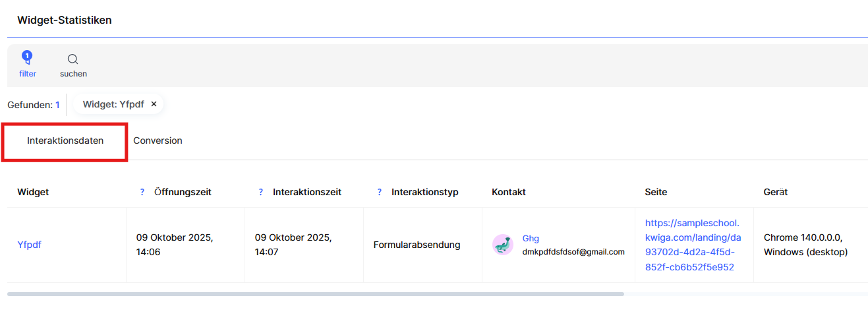
Task: Click the Widget column header
Action: pyautogui.click(x=33, y=193)
